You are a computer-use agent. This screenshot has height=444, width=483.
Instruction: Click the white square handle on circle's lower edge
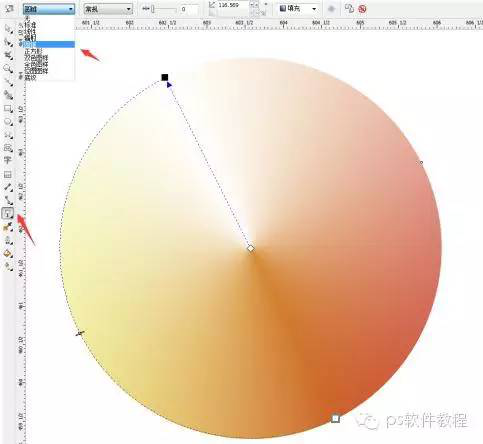pyautogui.click(x=335, y=418)
